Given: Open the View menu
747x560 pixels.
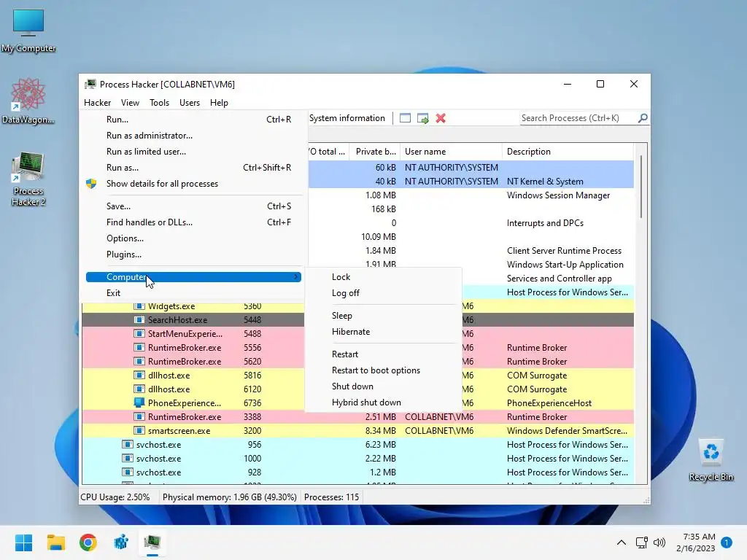Looking at the screenshot, I should 130,103.
